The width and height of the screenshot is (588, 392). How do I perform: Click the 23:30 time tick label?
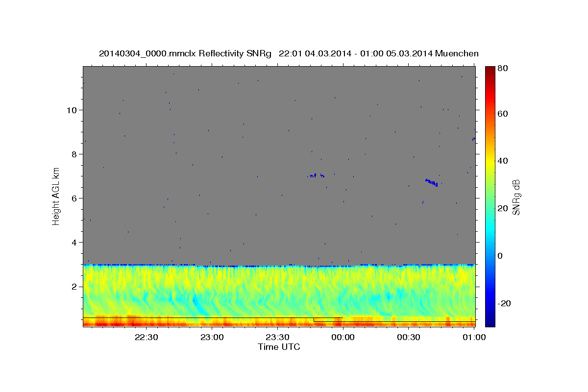(277, 337)
